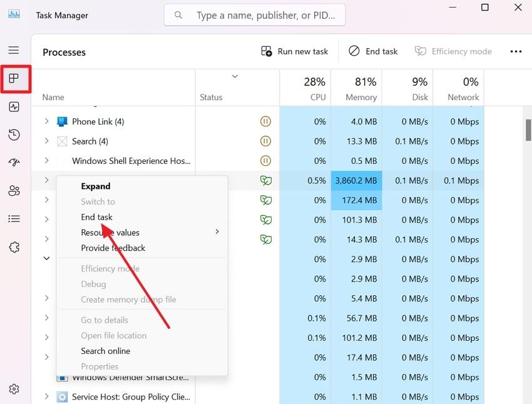Click the process search input field
Screen dimensions: 532x404
tap(254, 14)
